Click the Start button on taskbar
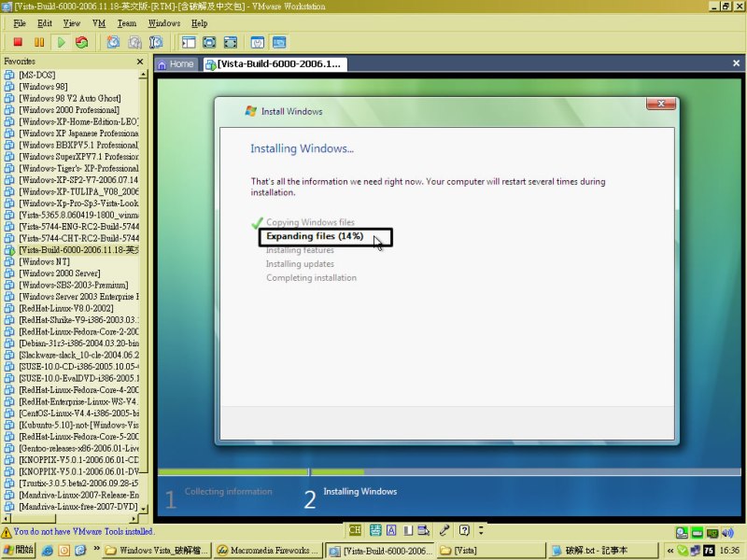The height and width of the screenshot is (560, 747). click(x=18, y=551)
